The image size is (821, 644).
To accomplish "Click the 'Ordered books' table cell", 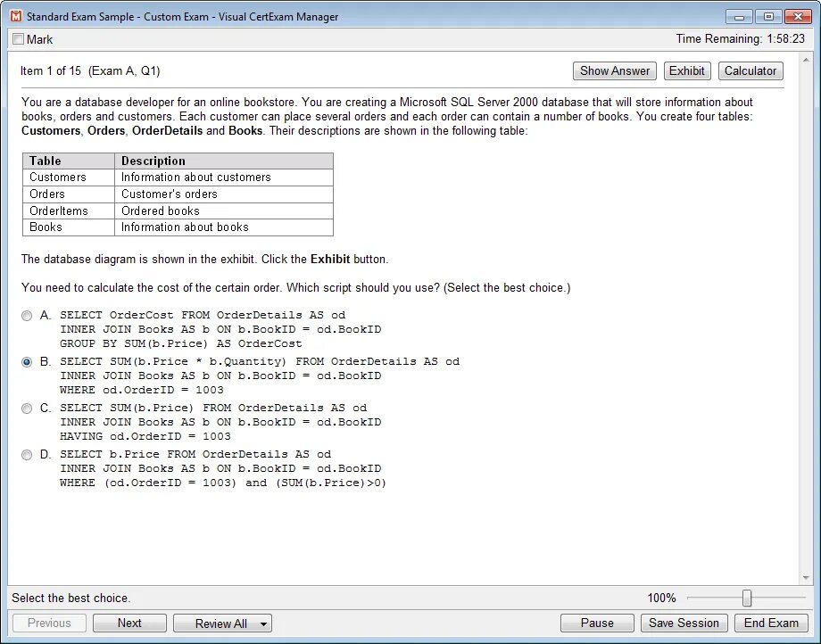I will (x=224, y=211).
